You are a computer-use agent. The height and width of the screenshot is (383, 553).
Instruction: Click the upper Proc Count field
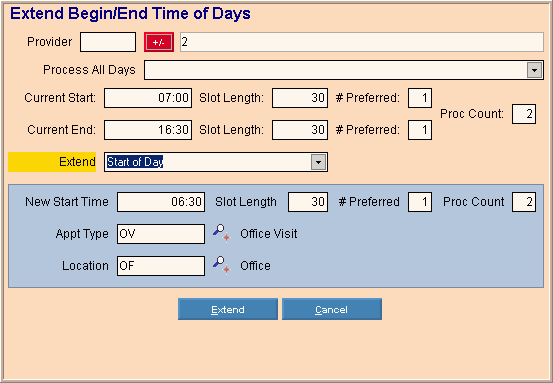click(x=524, y=114)
